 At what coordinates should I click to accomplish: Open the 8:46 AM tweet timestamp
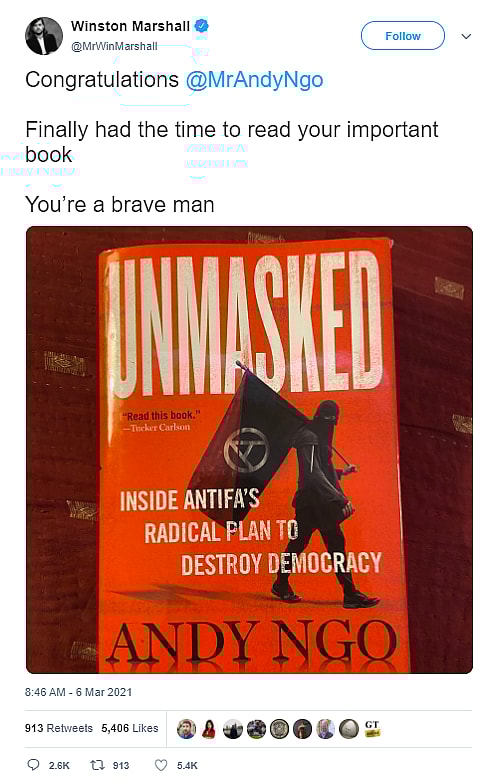click(78, 692)
